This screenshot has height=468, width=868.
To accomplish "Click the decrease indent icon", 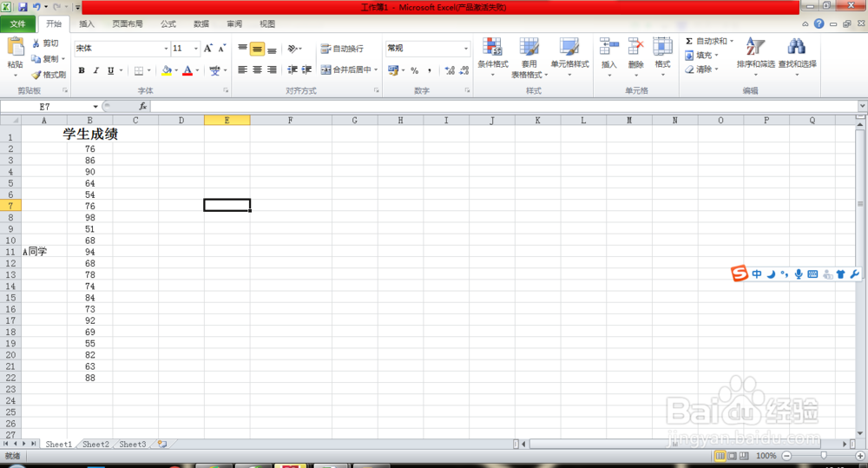I will click(293, 69).
